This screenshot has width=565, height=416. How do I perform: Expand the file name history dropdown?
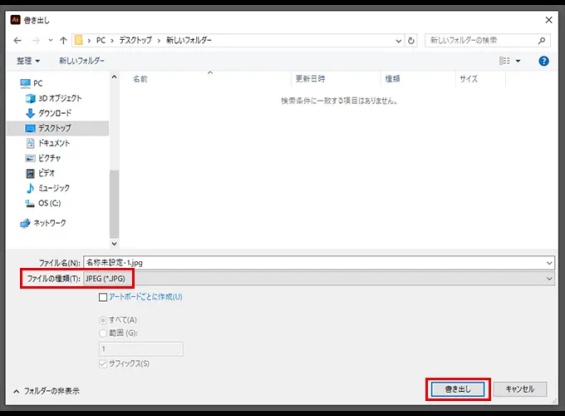[549, 263]
